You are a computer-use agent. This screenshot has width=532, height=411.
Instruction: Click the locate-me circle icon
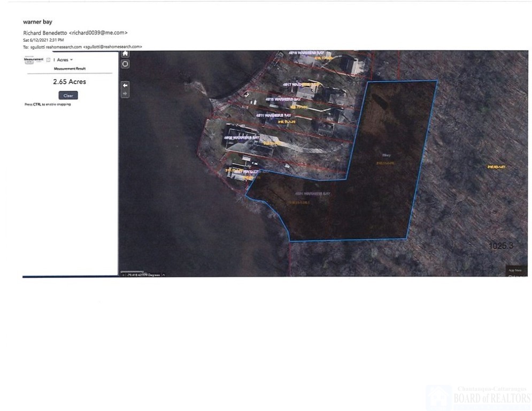(x=125, y=64)
